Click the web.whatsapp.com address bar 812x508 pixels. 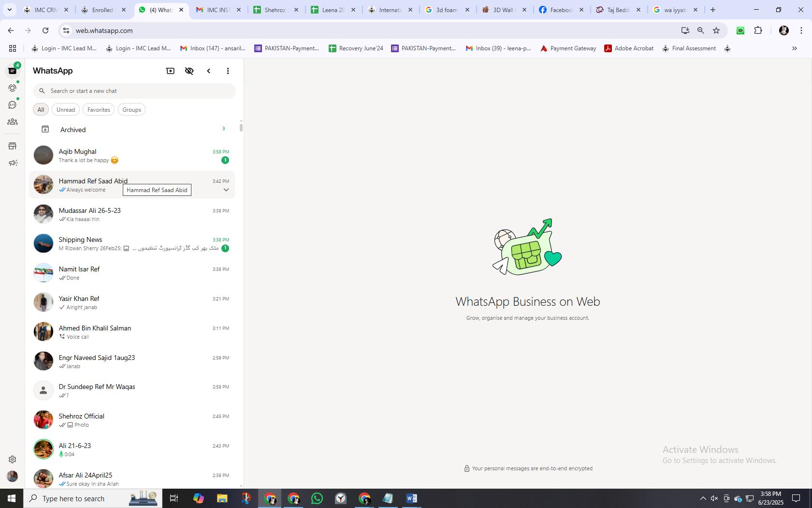click(x=372, y=30)
